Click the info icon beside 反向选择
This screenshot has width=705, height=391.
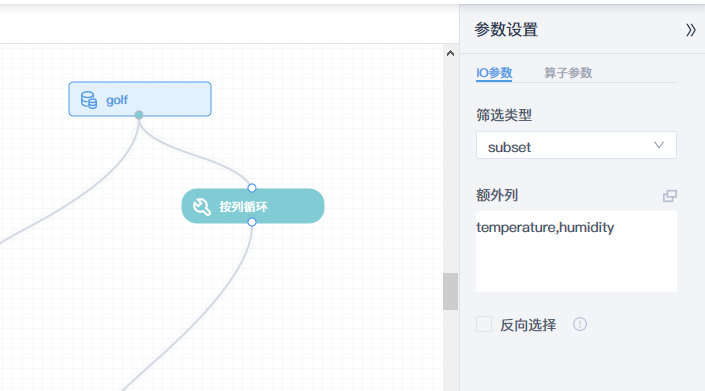click(x=580, y=324)
